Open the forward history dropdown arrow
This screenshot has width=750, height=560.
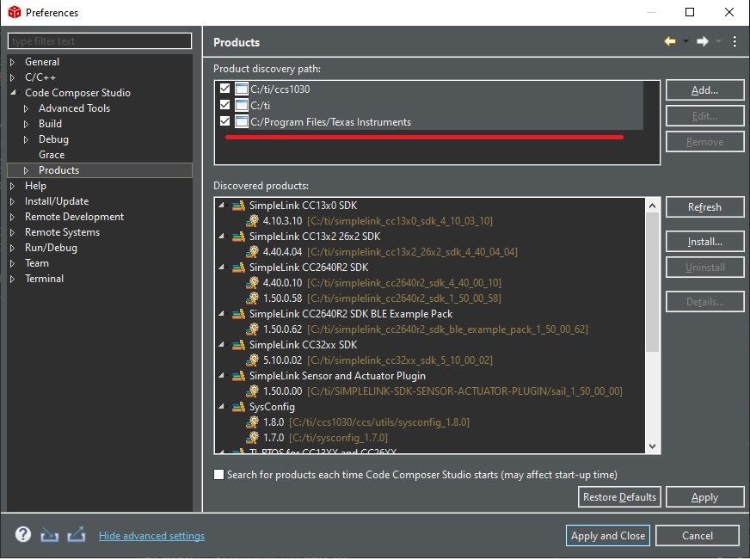tap(718, 41)
